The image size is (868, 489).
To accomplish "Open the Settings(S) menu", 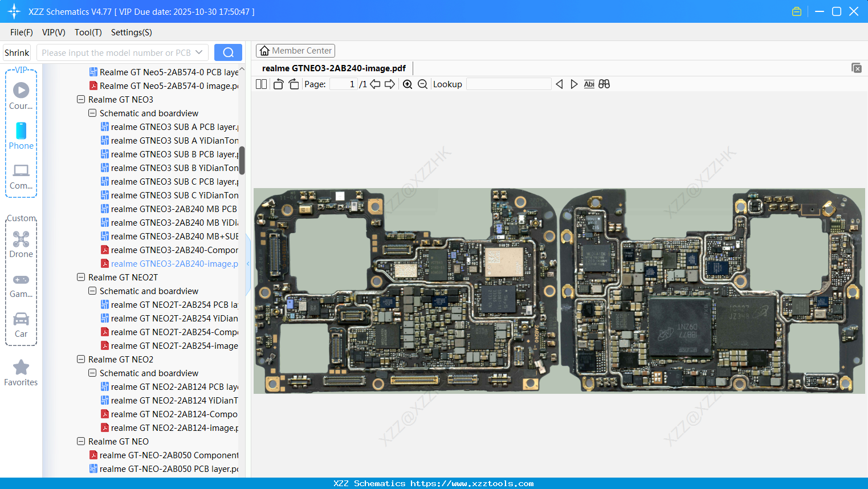I will click(131, 32).
